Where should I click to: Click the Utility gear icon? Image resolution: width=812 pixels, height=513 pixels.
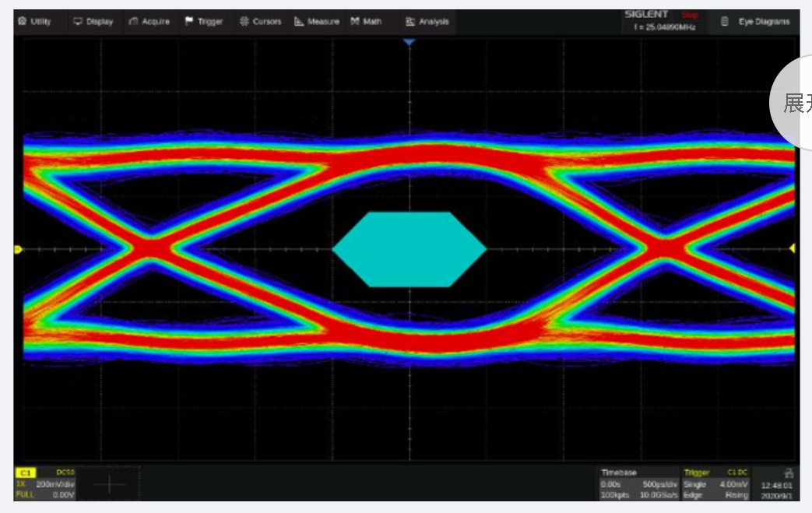tap(23, 21)
